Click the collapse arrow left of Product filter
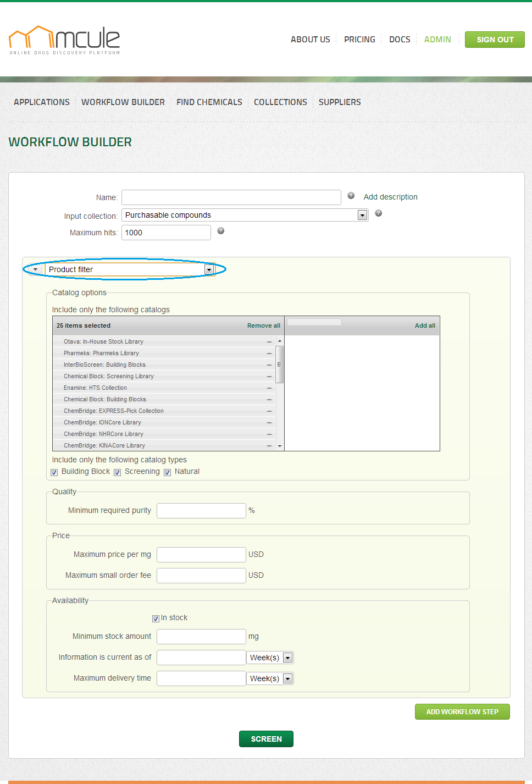The height and width of the screenshot is (784, 532). (36, 269)
